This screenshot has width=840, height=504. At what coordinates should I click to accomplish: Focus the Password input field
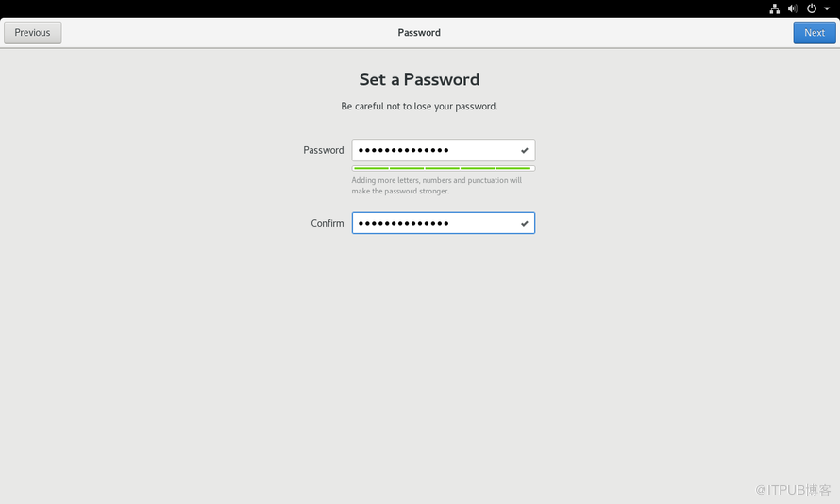pyautogui.click(x=434, y=150)
